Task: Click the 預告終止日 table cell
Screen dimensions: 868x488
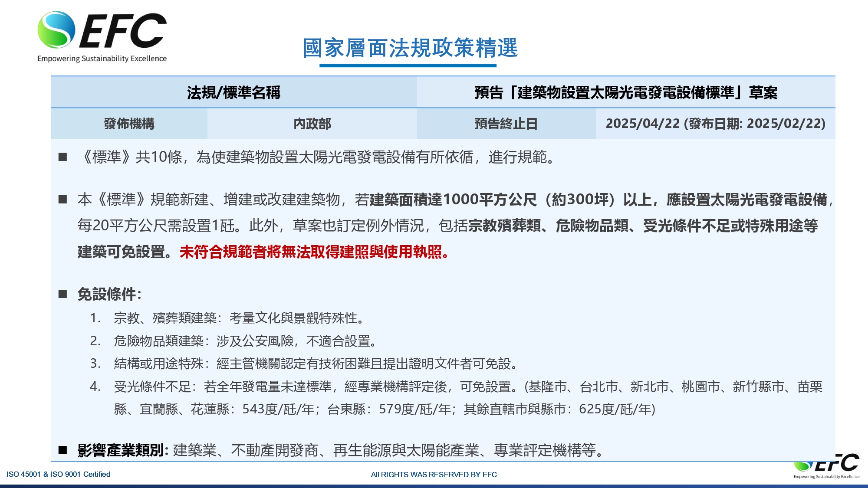Action: click(x=506, y=124)
